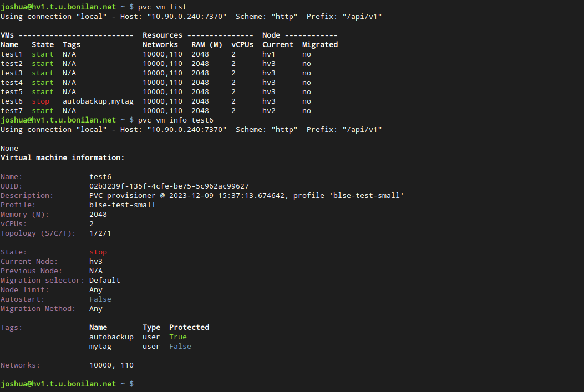Click the False Protected value for mytag

(180, 346)
